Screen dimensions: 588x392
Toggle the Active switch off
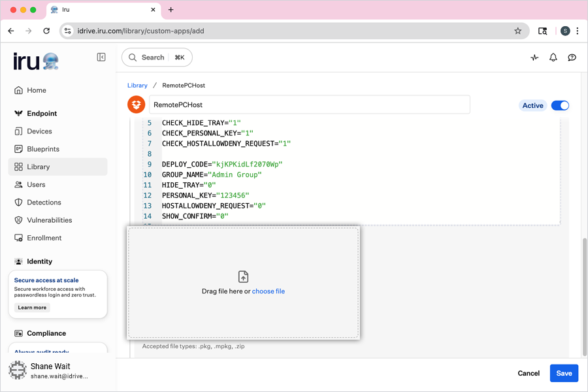coord(560,105)
